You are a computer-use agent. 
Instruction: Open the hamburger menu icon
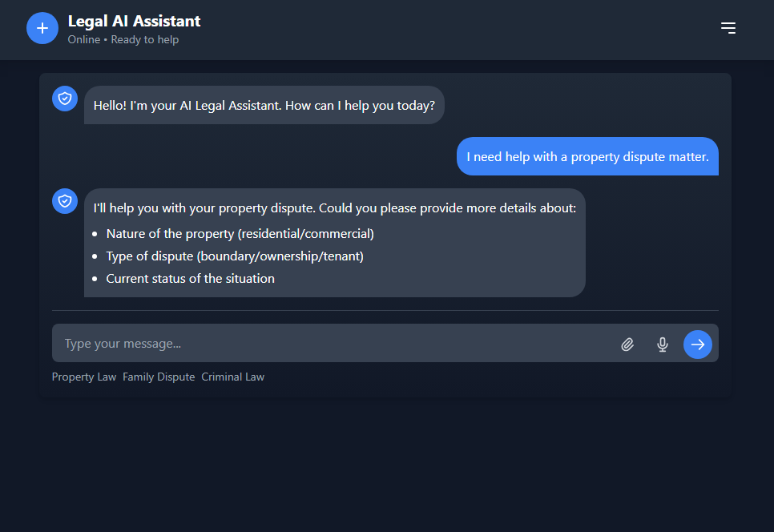click(728, 28)
